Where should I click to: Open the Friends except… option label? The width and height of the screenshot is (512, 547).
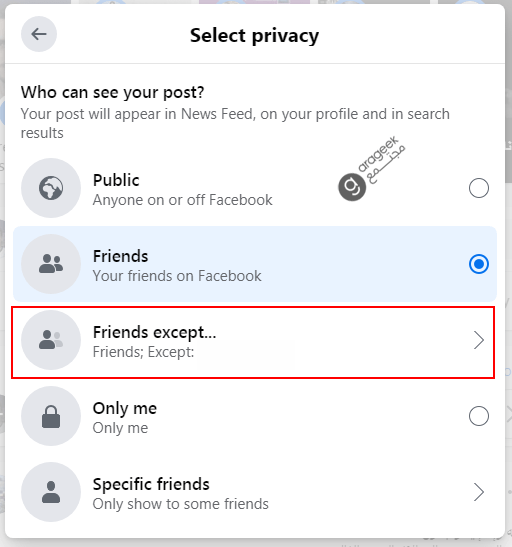[x=155, y=332]
